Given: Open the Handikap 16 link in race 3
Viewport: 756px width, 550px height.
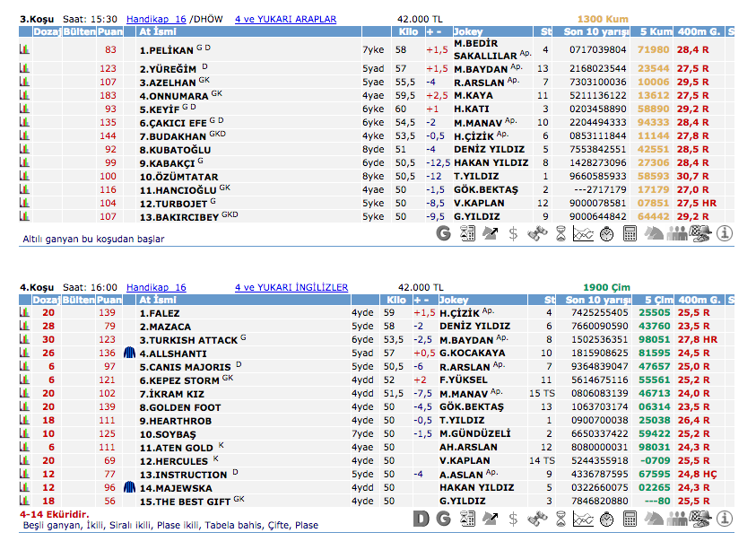Looking at the screenshot, I should (156, 19).
